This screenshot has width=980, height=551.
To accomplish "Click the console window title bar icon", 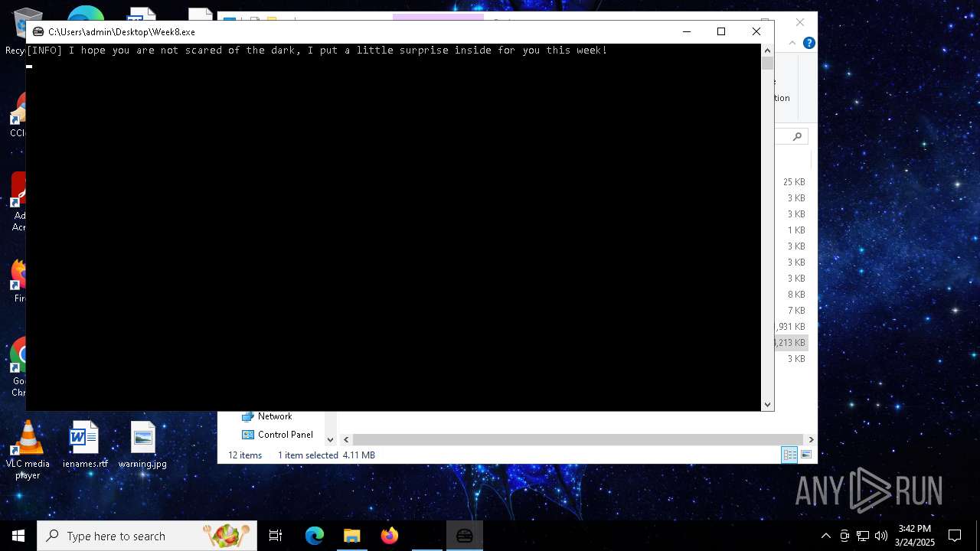I will coord(38,31).
